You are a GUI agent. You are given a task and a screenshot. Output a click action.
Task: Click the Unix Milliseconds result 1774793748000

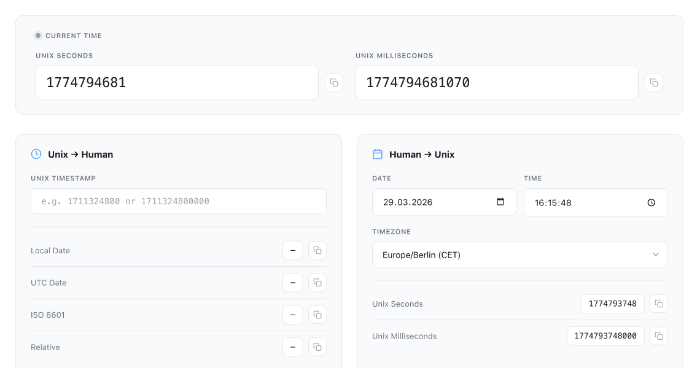point(605,336)
